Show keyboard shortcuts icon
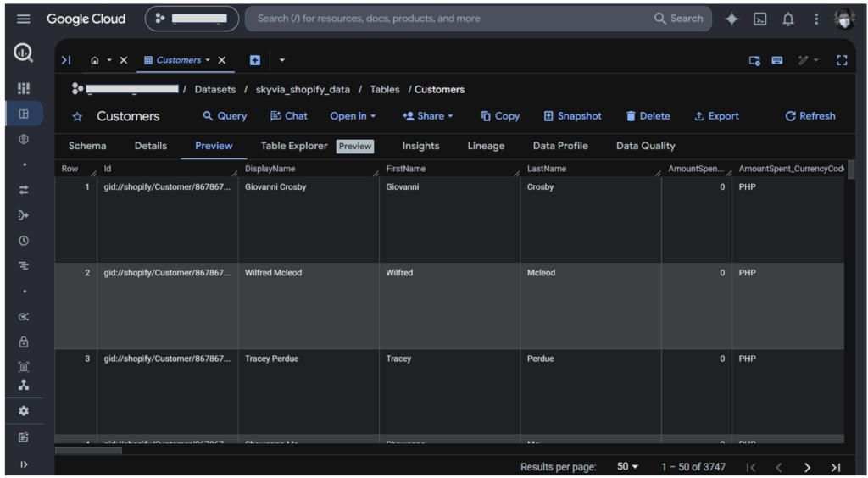This screenshot has width=868, height=478. click(x=777, y=60)
